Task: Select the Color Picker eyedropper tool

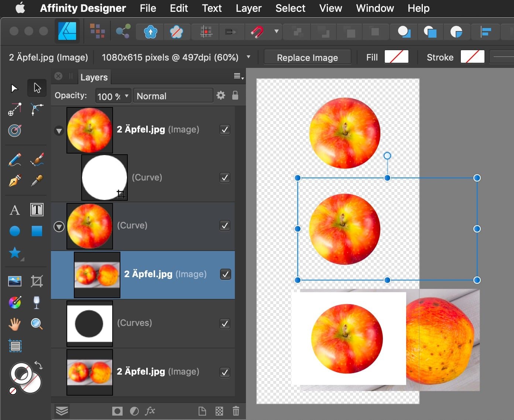Action: coord(37,181)
